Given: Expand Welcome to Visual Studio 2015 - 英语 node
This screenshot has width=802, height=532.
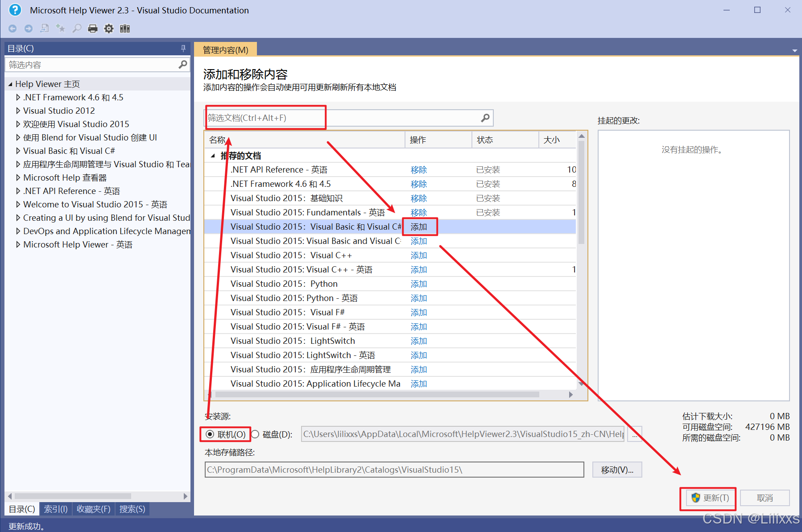Looking at the screenshot, I should pos(18,204).
